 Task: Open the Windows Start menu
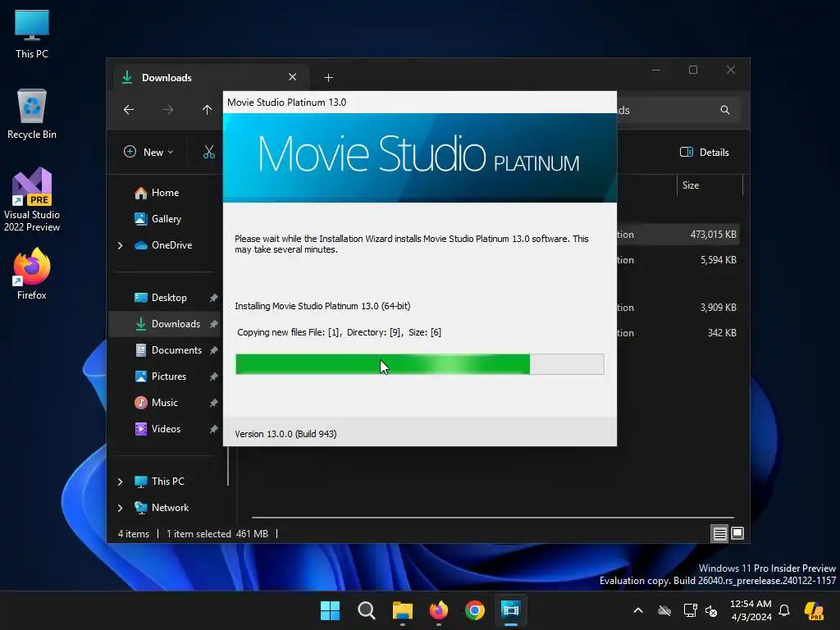[330, 610]
